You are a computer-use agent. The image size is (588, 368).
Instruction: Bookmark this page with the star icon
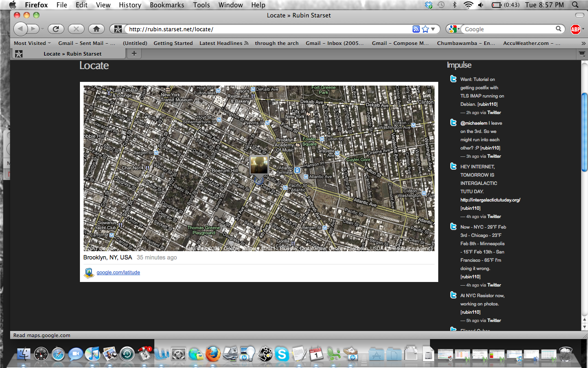(425, 29)
